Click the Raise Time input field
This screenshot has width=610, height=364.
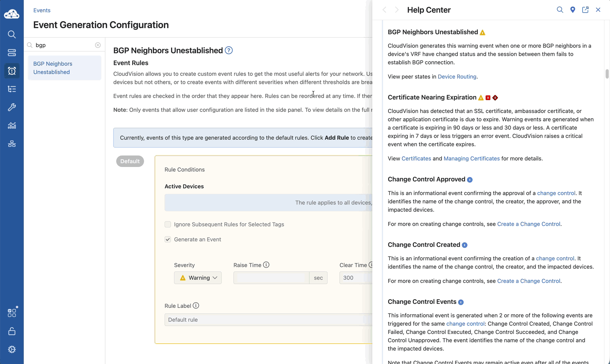pyautogui.click(x=271, y=278)
